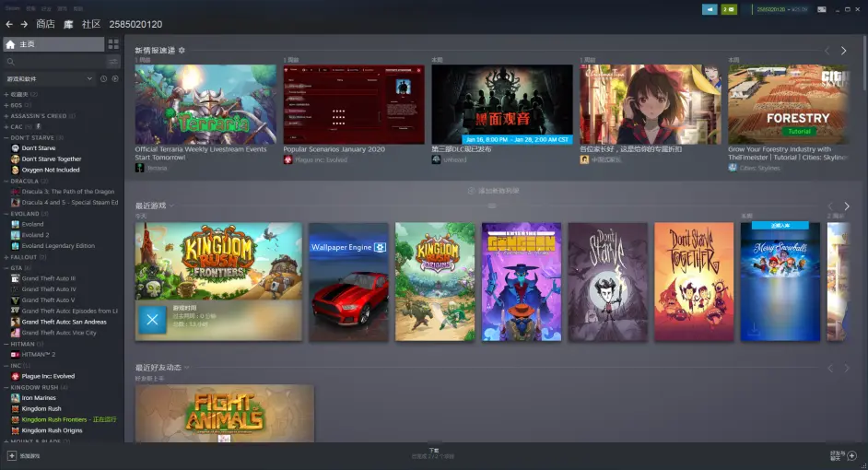
Task: Show next news items arrow
Action: coord(844,51)
